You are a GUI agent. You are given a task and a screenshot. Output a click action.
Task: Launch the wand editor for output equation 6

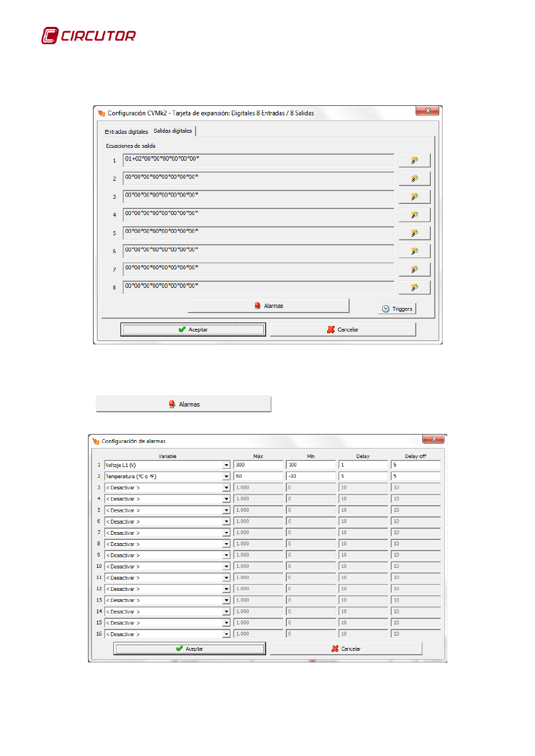coord(415,251)
